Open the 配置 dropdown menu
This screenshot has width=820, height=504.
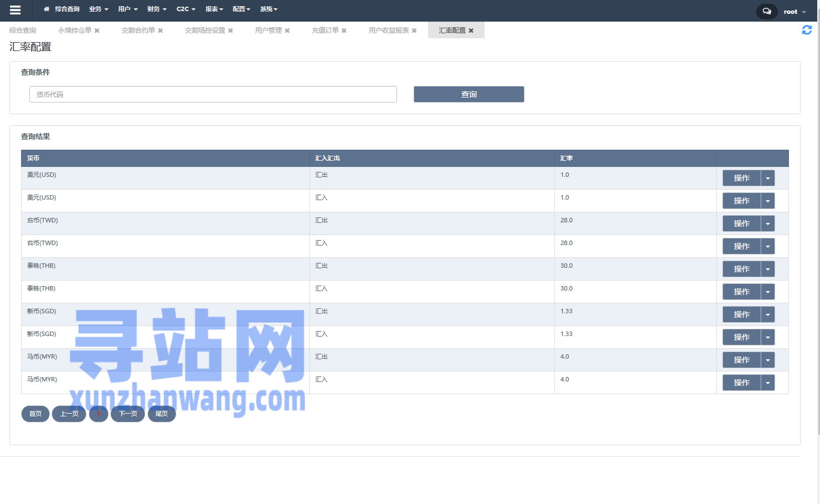(242, 9)
